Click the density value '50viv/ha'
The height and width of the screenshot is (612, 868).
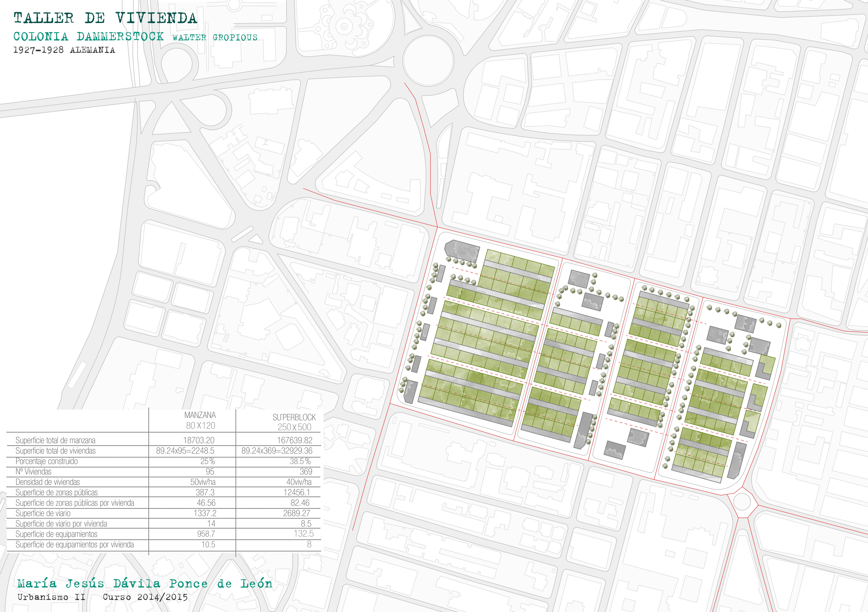pos(203,482)
